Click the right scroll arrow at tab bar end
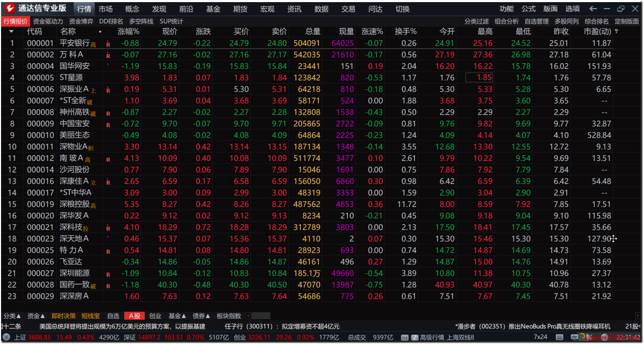Screen dimensions: 644x344 coord(638,316)
